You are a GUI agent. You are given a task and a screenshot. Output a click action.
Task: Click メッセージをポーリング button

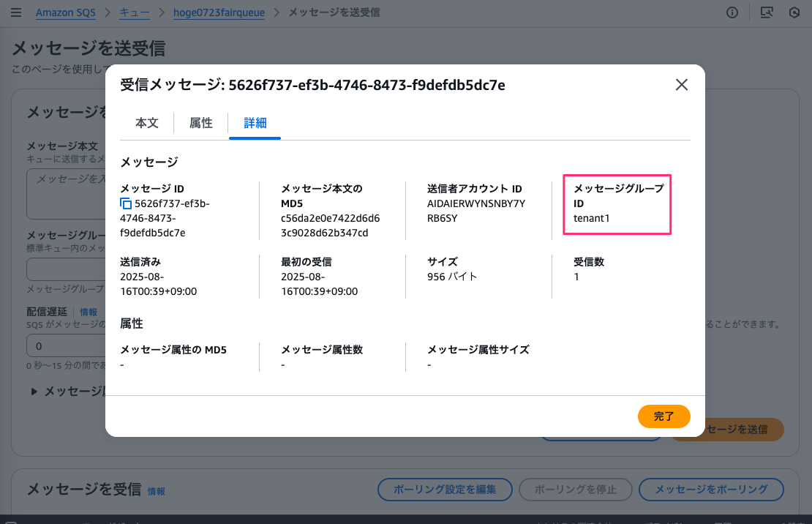[711, 490]
